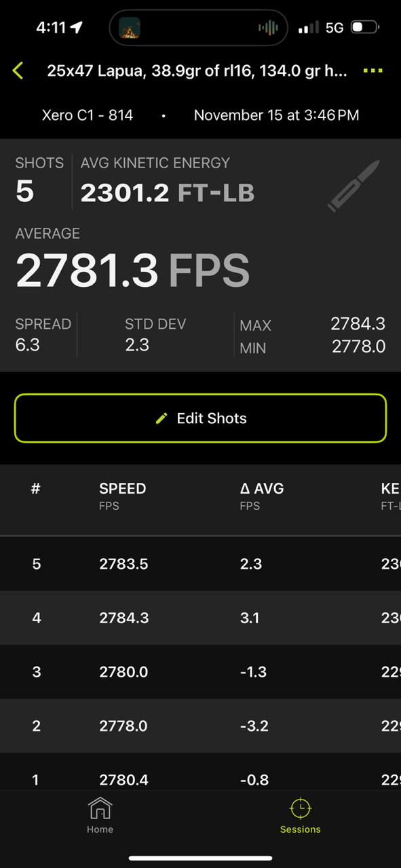Viewport: 401px width, 868px height.
Task: Select shot 4 row with 2784.3 FPS
Action: tap(200, 618)
